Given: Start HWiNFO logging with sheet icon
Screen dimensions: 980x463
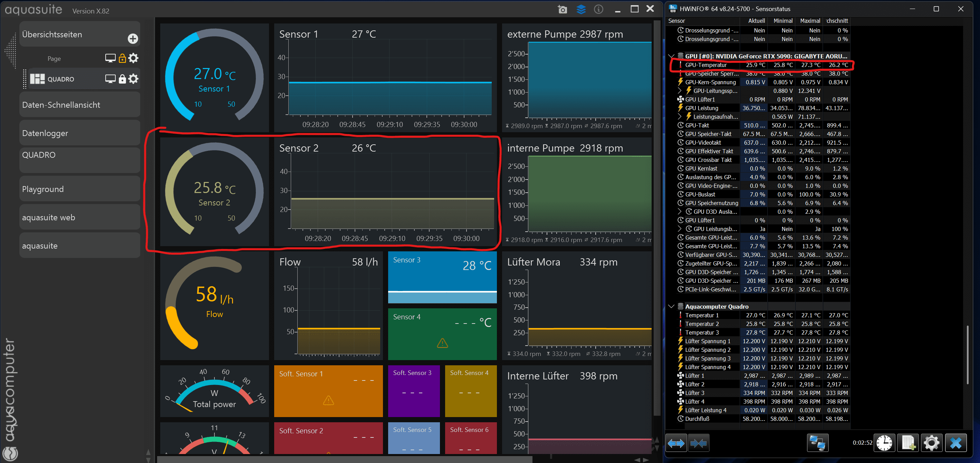Looking at the screenshot, I should point(908,443).
